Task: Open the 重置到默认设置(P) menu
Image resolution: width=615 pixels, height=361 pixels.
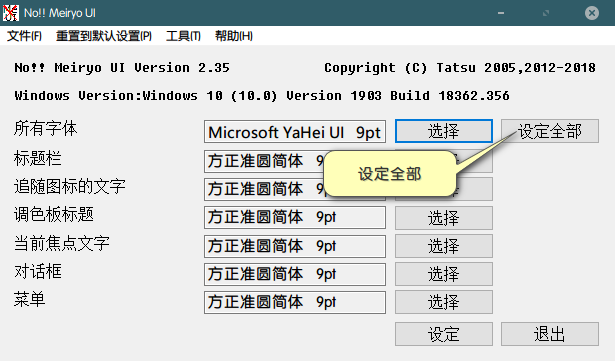Action: (104, 36)
